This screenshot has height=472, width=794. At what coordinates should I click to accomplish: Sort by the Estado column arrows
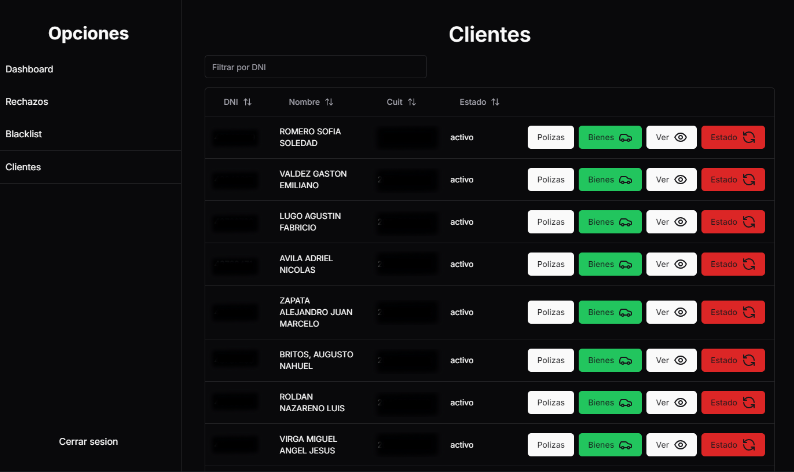(495, 102)
